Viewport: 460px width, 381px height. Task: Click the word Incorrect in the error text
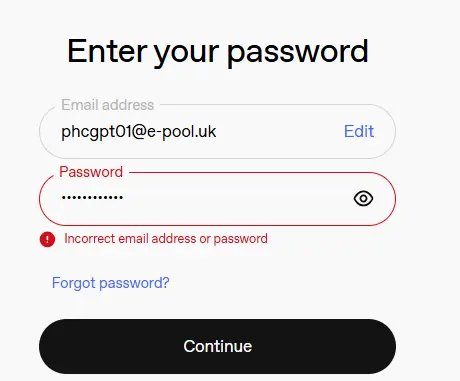click(89, 239)
